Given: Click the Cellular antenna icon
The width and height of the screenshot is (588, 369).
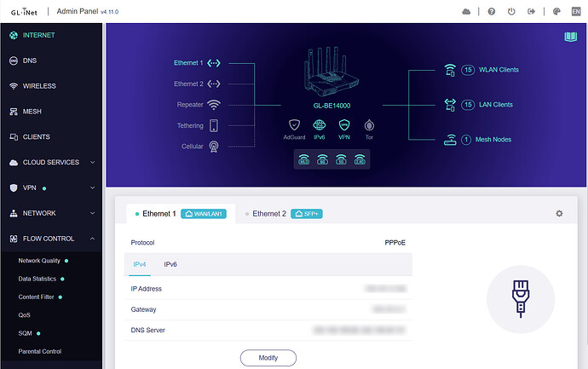Looking at the screenshot, I should 214,147.
